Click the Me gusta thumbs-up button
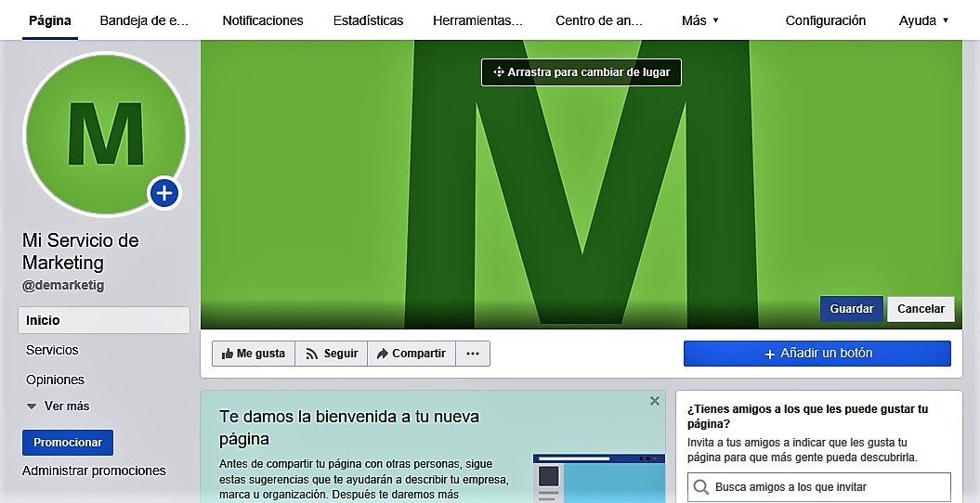Screen dimensions: 980x503 (254, 354)
